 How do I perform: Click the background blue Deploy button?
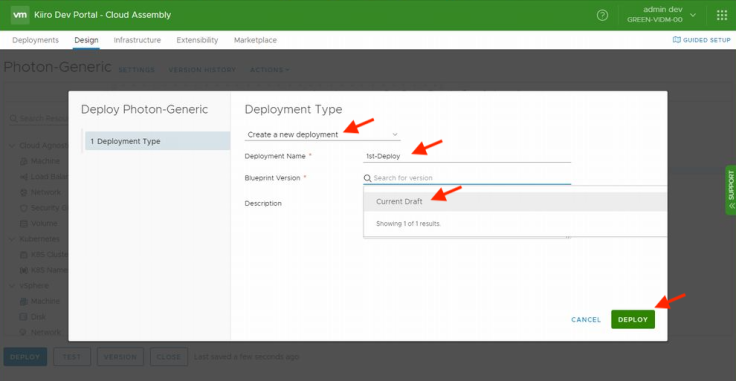tap(25, 357)
